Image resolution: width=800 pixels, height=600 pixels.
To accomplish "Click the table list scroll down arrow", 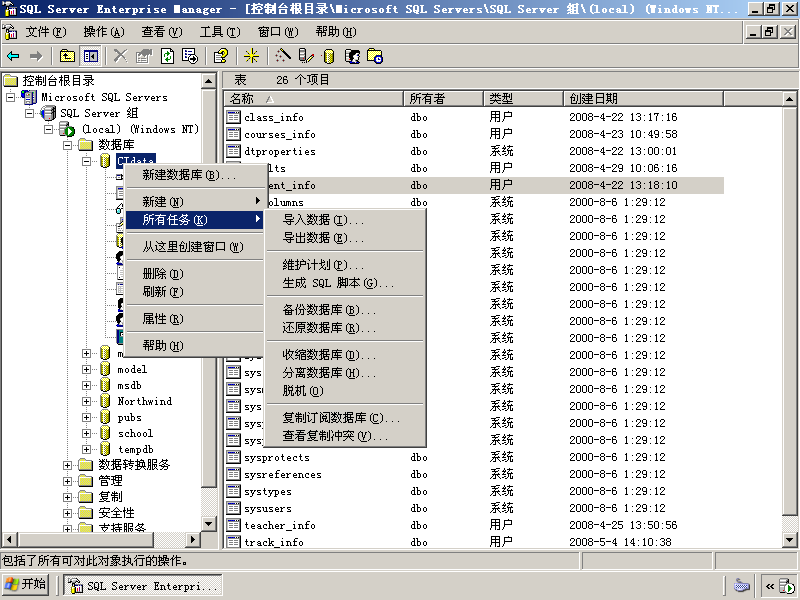I will click(x=789, y=540).
